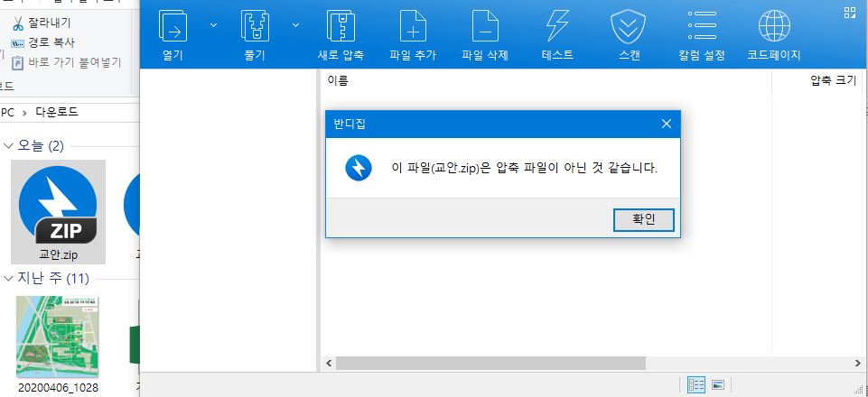Click the right arrow of horizontal scrollbar
This screenshot has width=868, height=397.
858,364
